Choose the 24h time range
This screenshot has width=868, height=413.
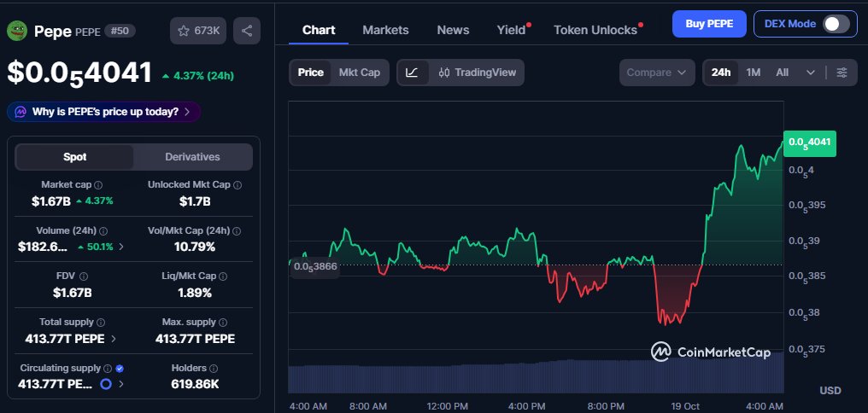point(721,73)
